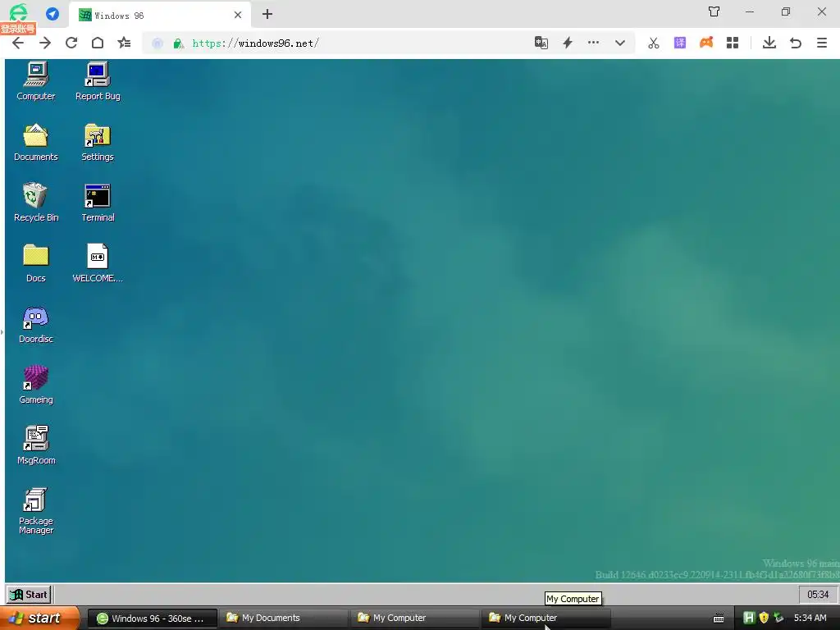The width and height of the screenshot is (840, 630).
Task: Switch to My Documents taskbar item
Action: [285, 619]
